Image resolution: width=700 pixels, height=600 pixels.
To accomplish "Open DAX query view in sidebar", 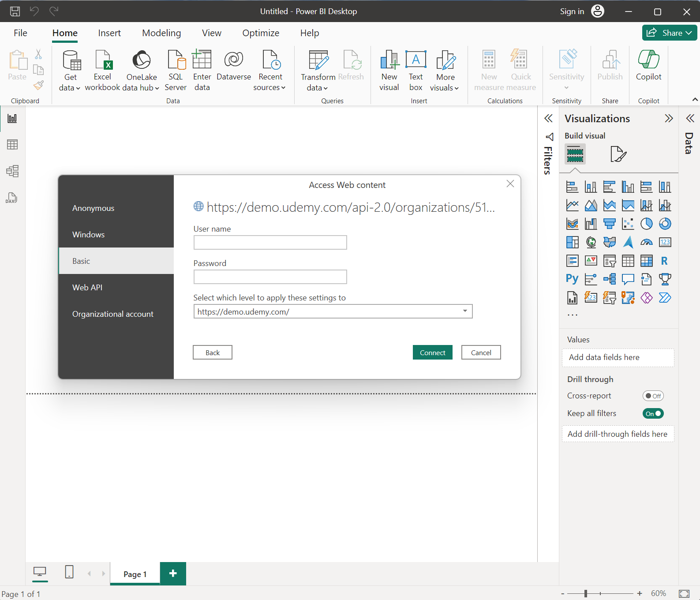I will pyautogui.click(x=11, y=198).
